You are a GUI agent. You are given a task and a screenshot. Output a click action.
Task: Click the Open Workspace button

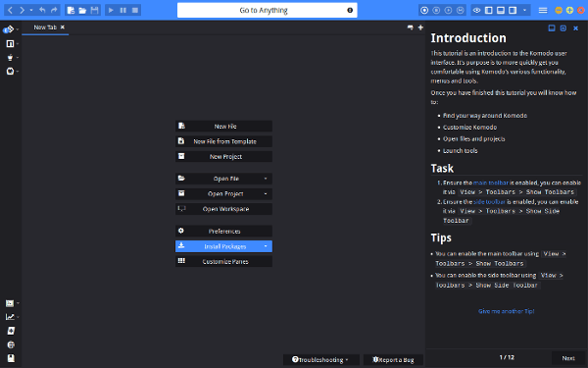[223, 209]
